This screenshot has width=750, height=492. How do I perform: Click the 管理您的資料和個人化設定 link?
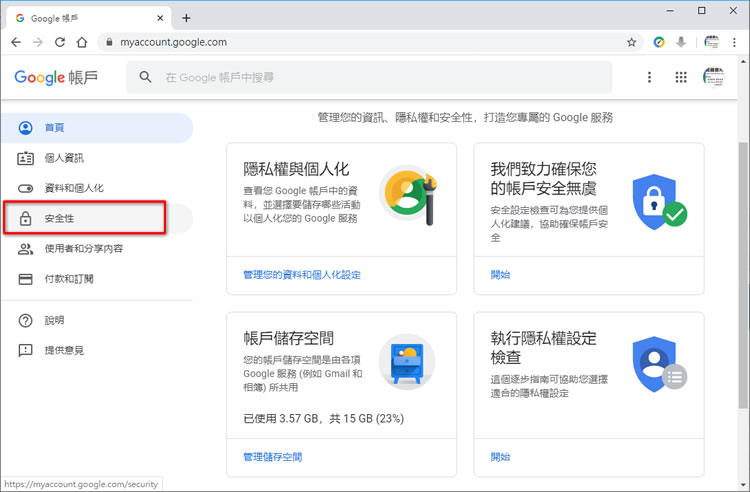coord(302,275)
